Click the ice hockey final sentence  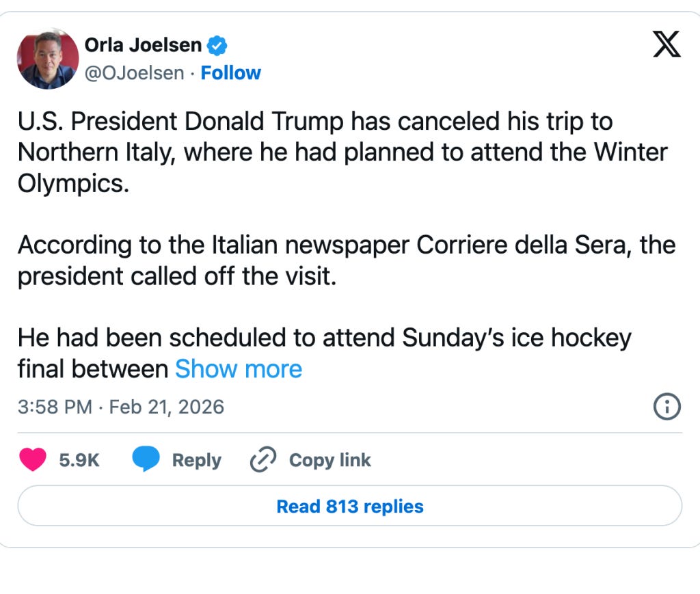324,338
